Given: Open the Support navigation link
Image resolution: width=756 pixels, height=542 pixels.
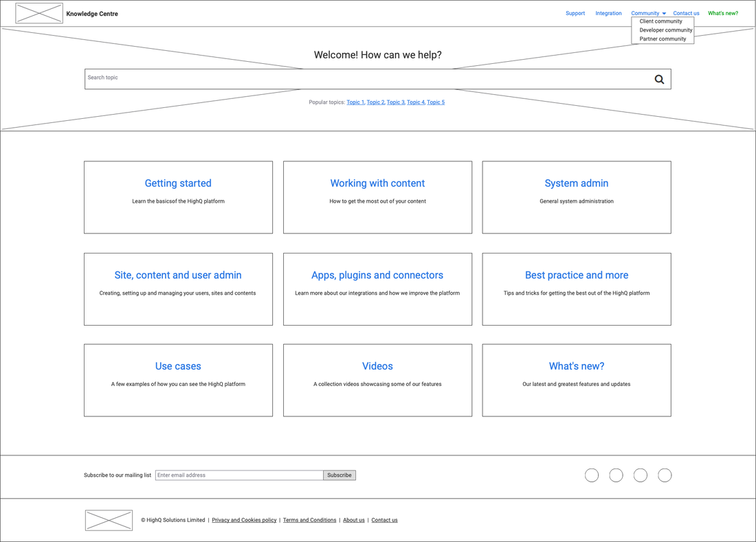Looking at the screenshot, I should [x=575, y=13].
